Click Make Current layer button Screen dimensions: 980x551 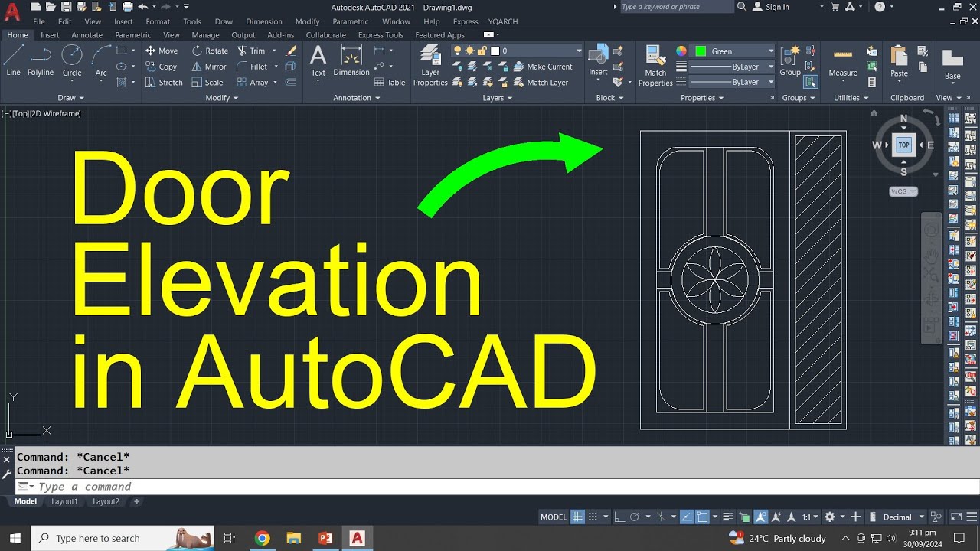[x=543, y=67]
